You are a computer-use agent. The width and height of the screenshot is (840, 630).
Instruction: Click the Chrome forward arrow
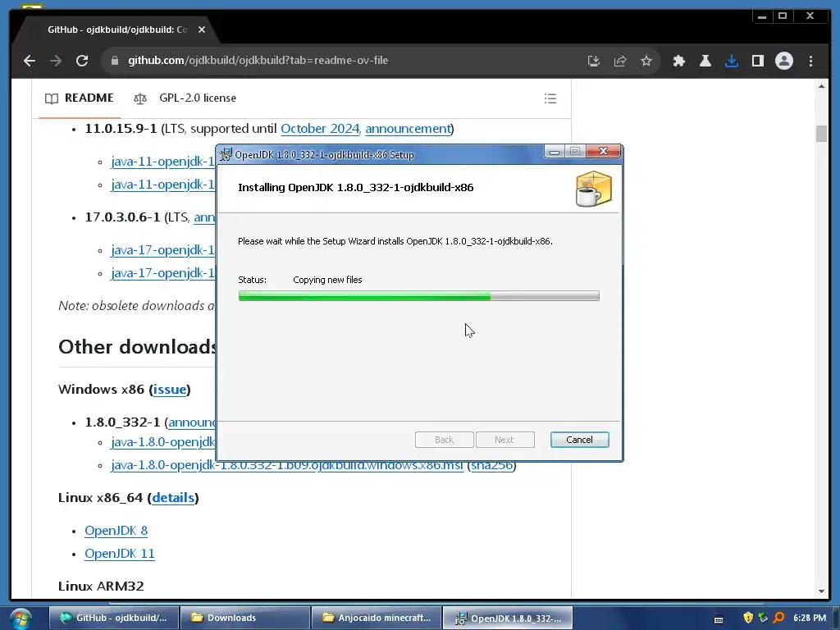click(x=56, y=61)
